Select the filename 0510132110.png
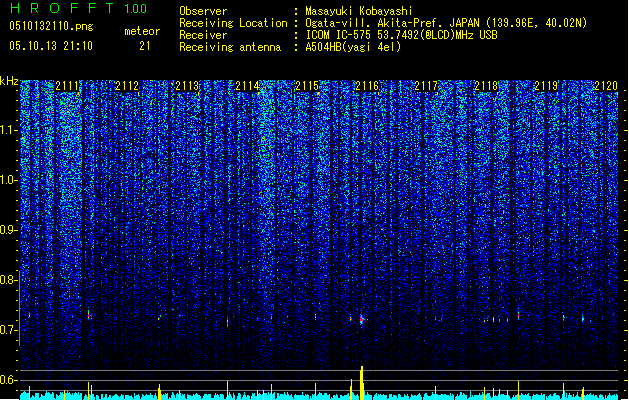Viewport: 629px width, 400px height. 51,26
